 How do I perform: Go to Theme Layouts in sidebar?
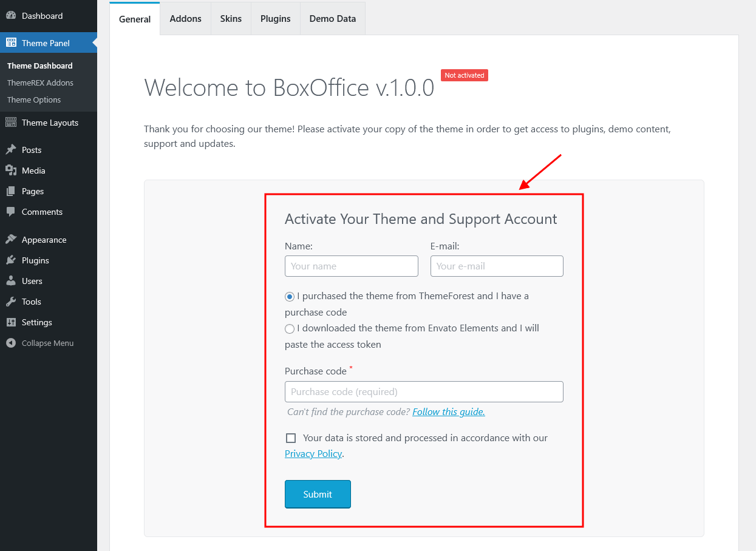(49, 123)
